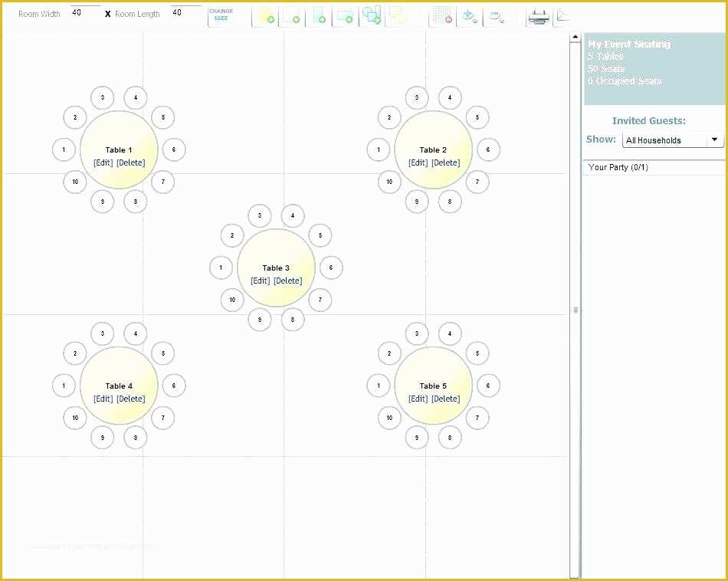Select seat 2 at Table 3
Image resolution: width=728 pixels, height=581 pixels.
[232, 235]
